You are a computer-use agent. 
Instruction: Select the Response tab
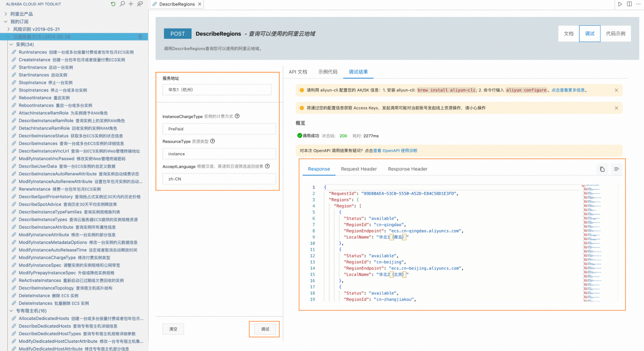pos(319,169)
